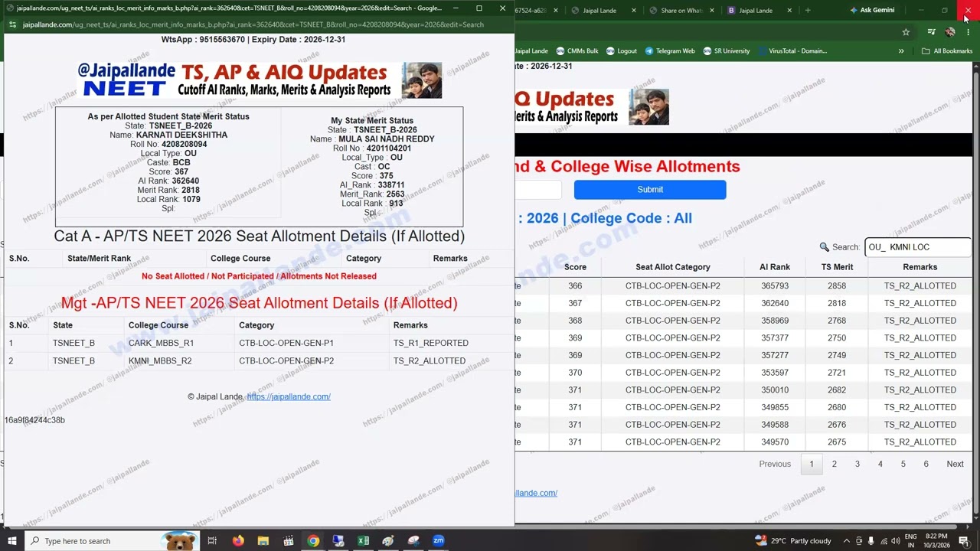Select current page 1 in pagination
Screen dimensions: 980x551
pos(812,464)
